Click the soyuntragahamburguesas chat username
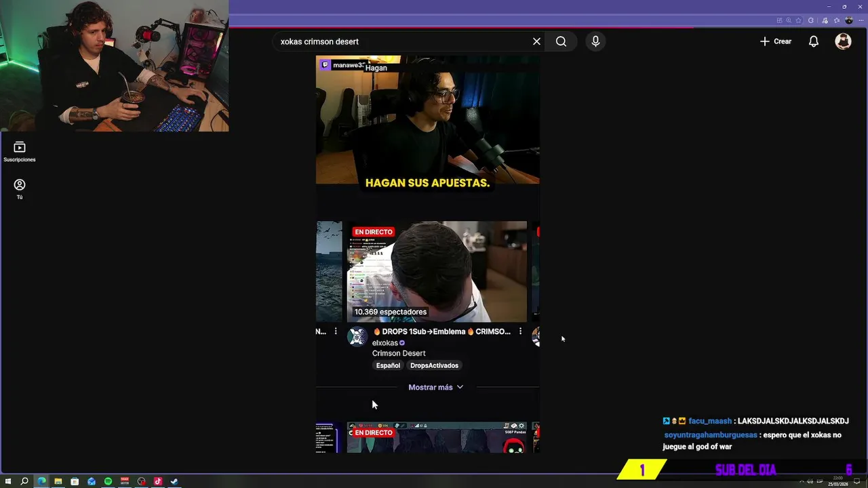The height and width of the screenshot is (488, 868). coord(711,435)
